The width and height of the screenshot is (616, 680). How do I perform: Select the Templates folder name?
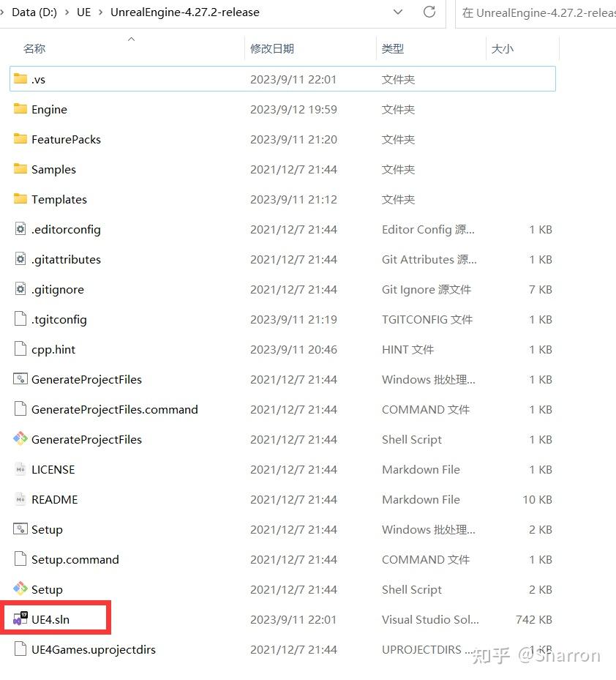(x=59, y=199)
